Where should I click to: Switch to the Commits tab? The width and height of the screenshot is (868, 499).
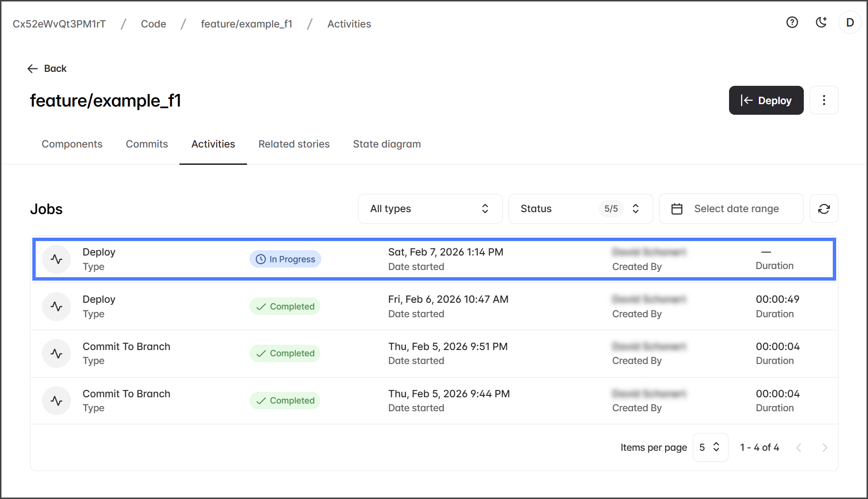(147, 144)
